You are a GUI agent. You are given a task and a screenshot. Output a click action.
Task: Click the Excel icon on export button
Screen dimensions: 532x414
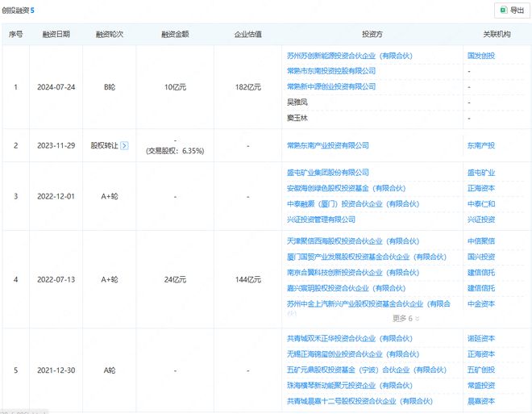(504, 10)
